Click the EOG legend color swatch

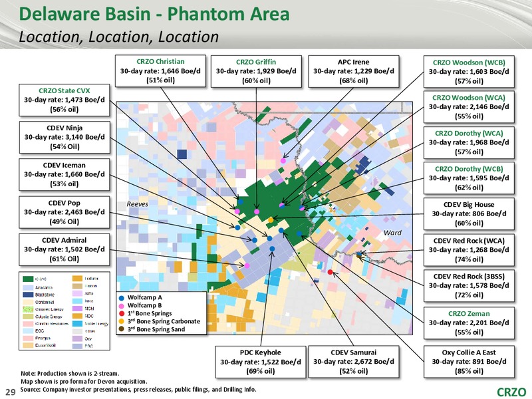(28, 331)
